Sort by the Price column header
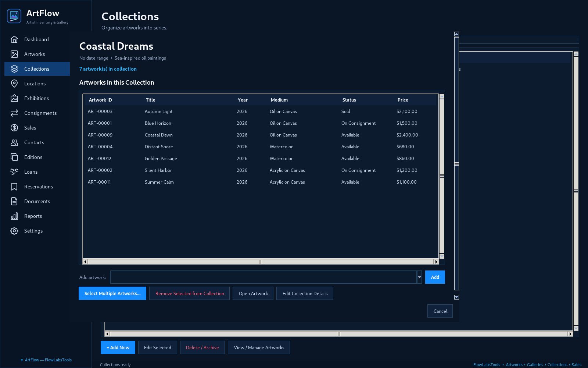The width and height of the screenshot is (588, 368). [415, 100]
